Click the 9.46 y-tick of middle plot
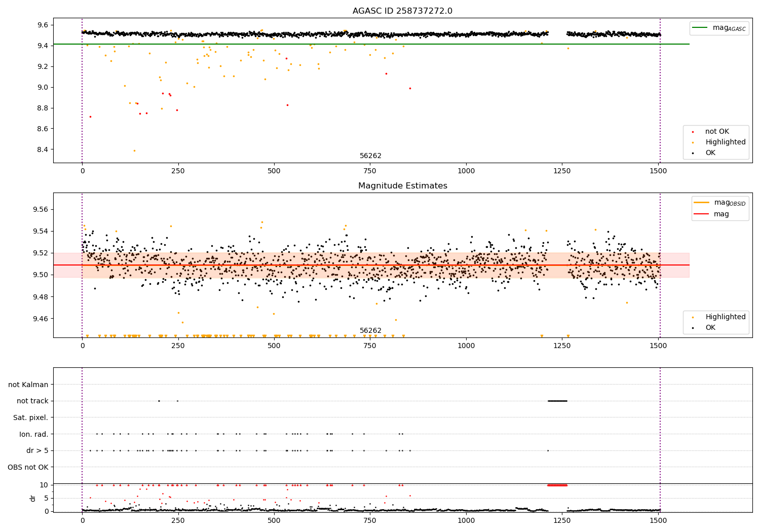This screenshot has width=760, height=532. coord(41,319)
